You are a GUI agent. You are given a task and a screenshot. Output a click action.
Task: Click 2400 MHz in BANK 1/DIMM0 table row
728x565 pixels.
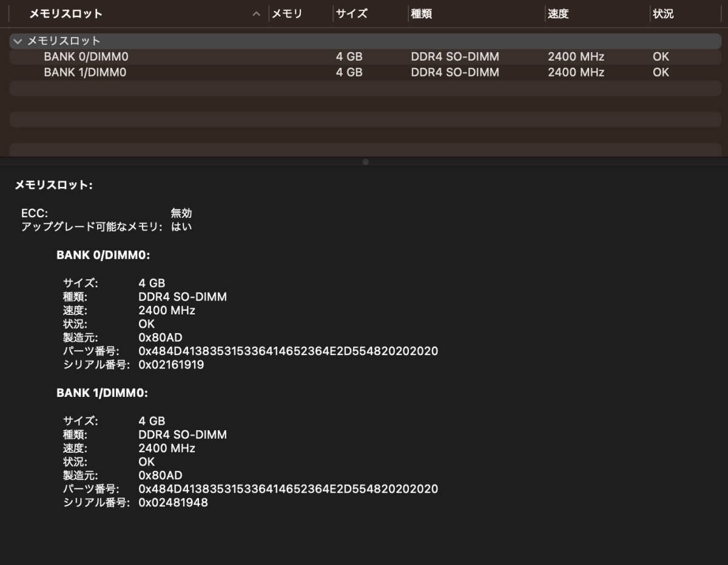[x=576, y=72]
